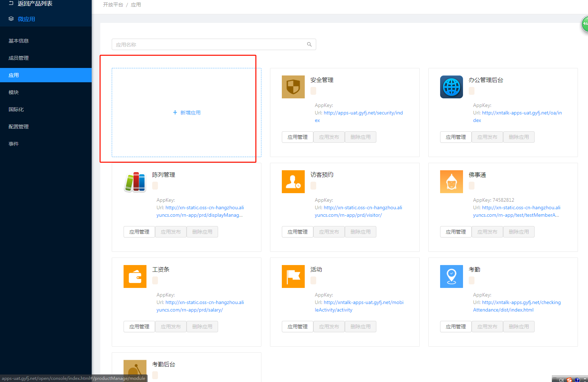Click 删除应用 for 访客预约
This screenshot has width=588, height=382.
tap(361, 232)
